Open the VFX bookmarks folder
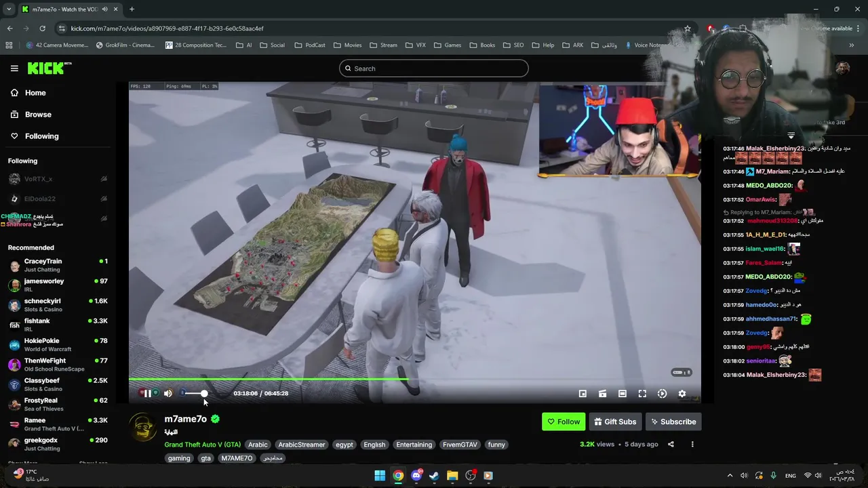Viewport: 868px width, 488px height. coord(415,45)
